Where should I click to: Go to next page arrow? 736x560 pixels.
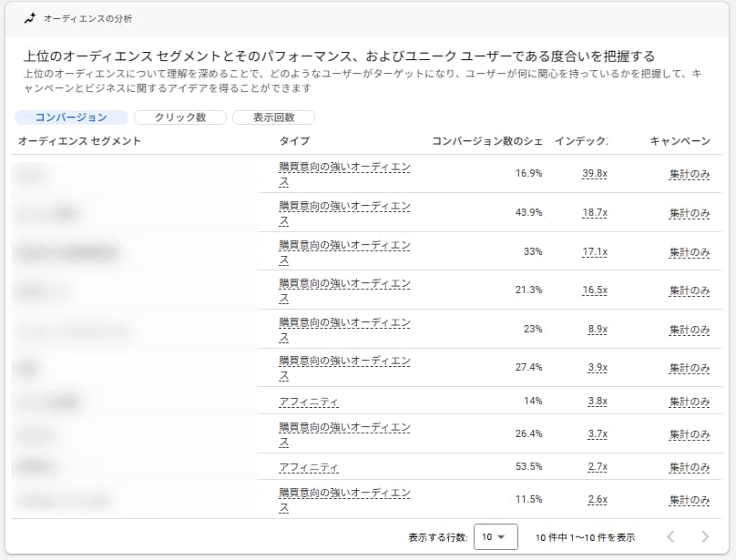[x=704, y=537]
